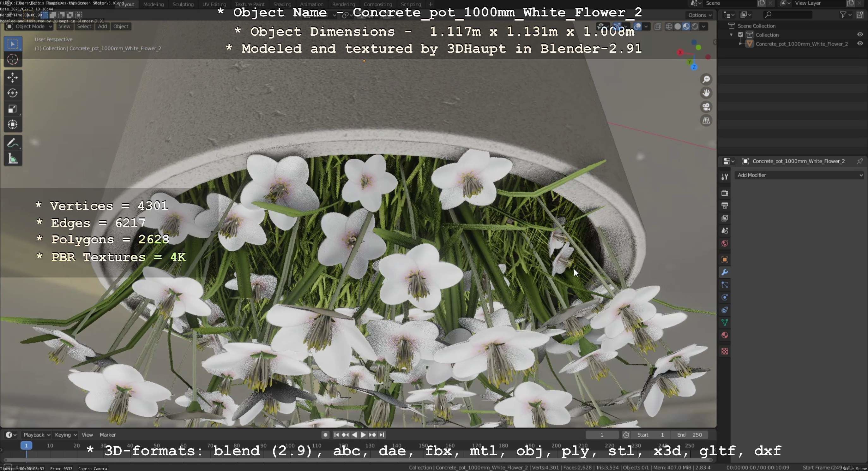This screenshot has height=471, width=868.
Task: Open the Object Mode dropdown
Action: (x=29, y=26)
